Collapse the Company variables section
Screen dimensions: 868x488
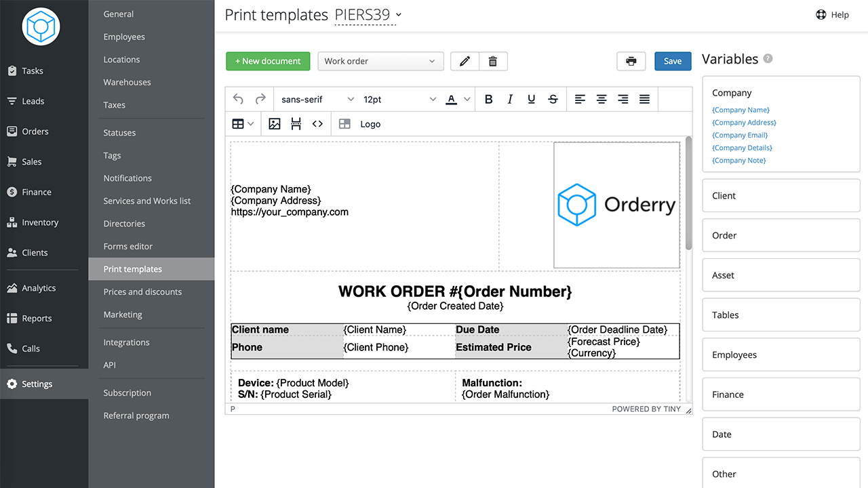(732, 93)
